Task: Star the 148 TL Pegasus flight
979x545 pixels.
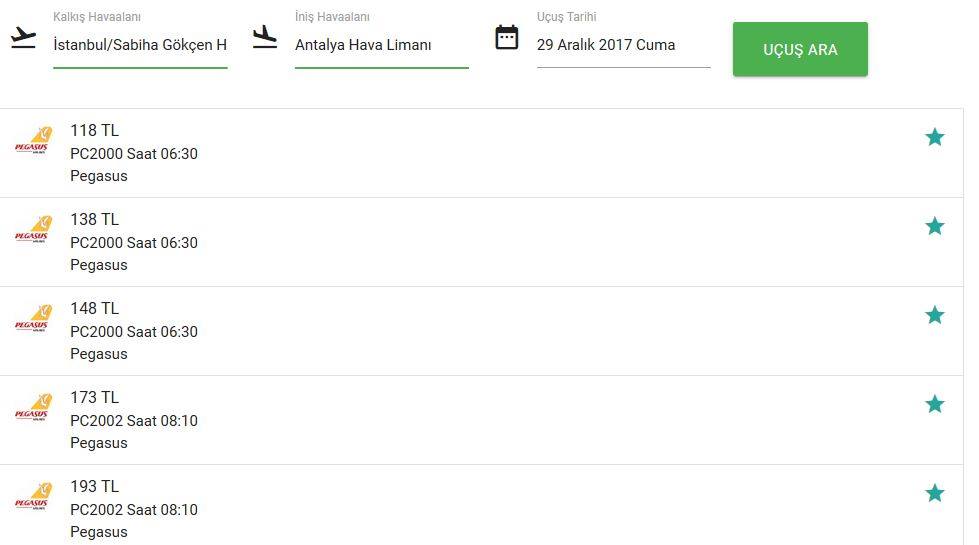Action: point(934,315)
